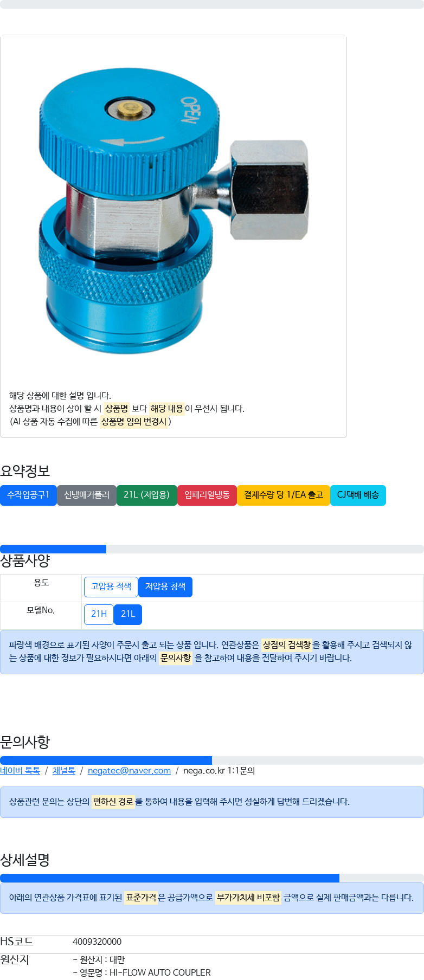Select the CJ택배 배송 shipping badge
The width and height of the screenshot is (424, 980).
[x=358, y=495]
